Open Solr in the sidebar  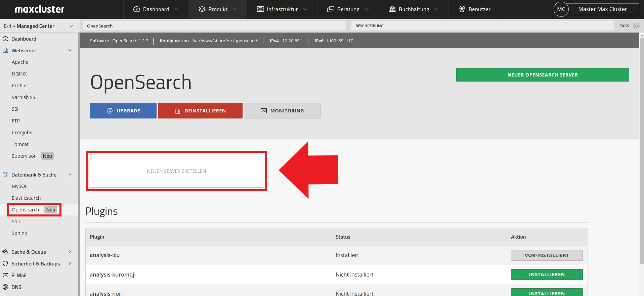16,222
